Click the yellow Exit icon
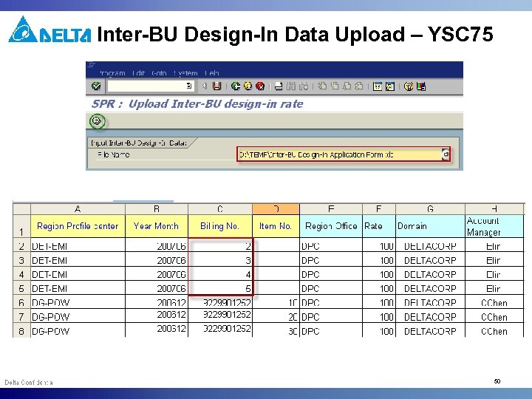The image size is (532, 399). click(248, 86)
